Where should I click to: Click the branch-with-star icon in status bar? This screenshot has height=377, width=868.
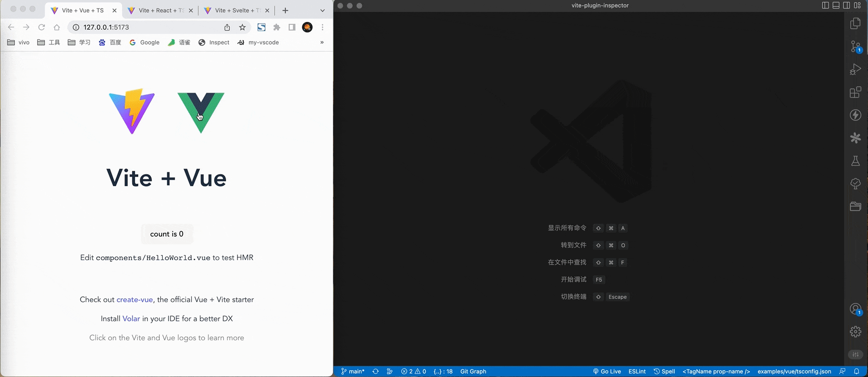pos(390,371)
